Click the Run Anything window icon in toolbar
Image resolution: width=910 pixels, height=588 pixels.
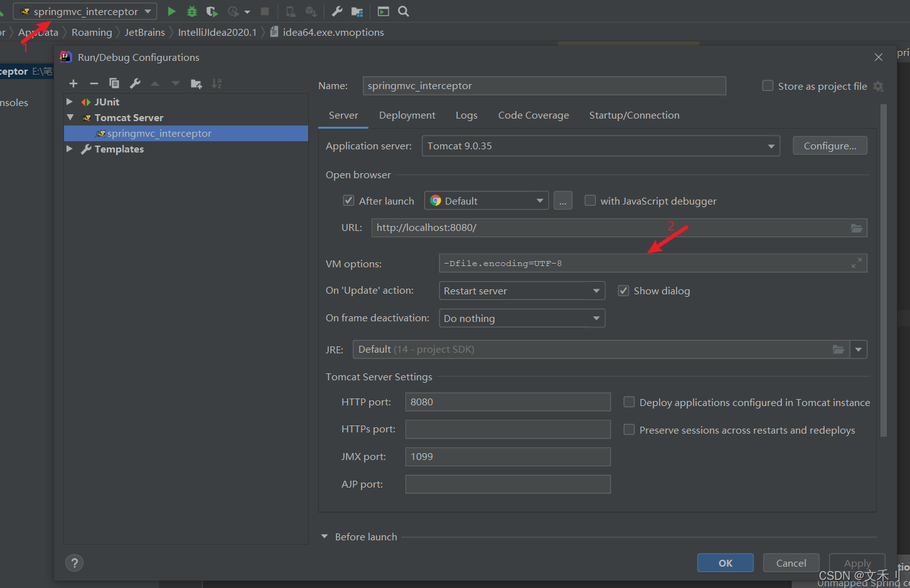tap(383, 11)
